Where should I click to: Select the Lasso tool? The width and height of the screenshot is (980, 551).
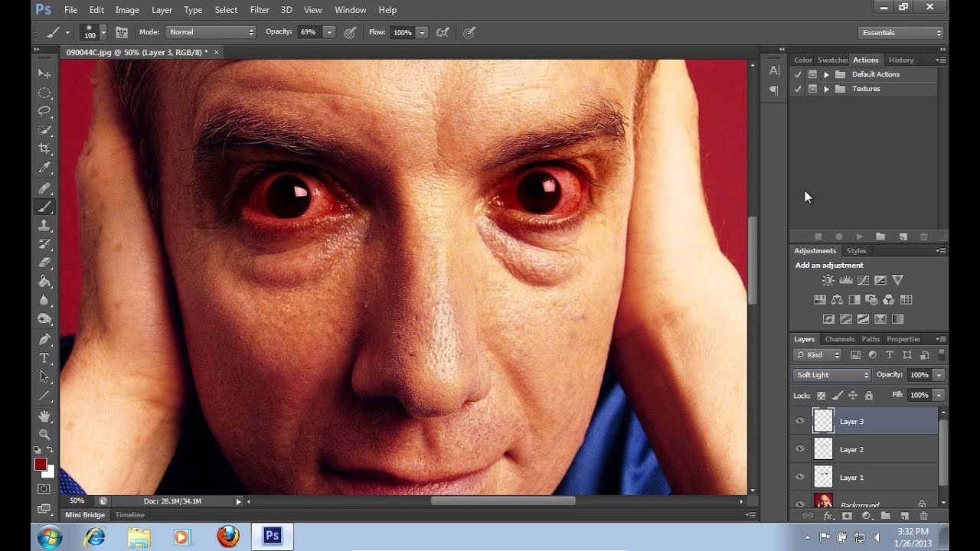coord(44,111)
